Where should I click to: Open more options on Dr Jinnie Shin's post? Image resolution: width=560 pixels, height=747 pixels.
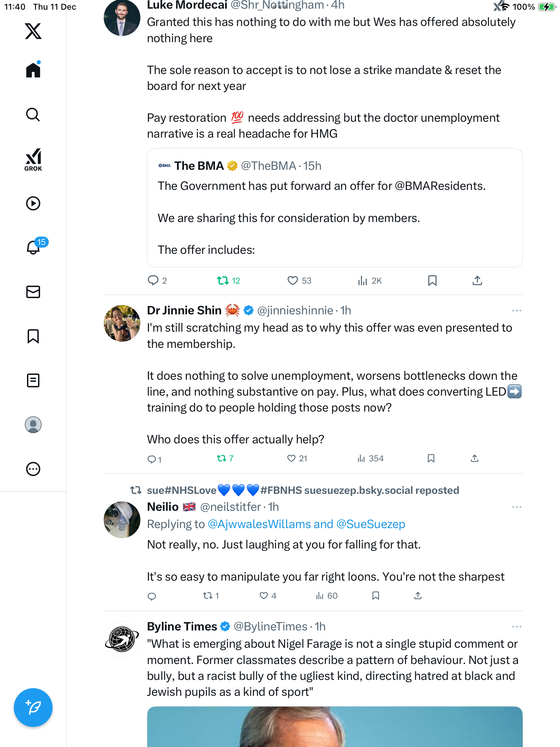[x=516, y=311]
